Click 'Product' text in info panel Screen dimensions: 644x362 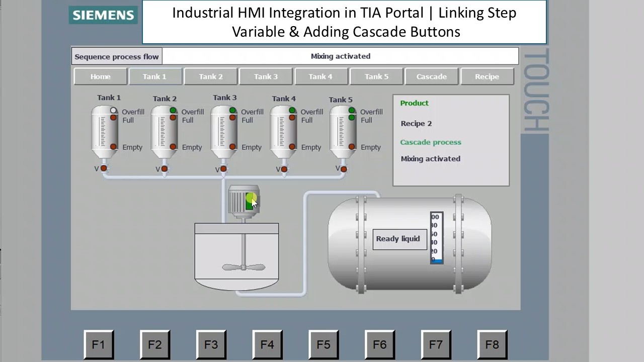coord(415,103)
